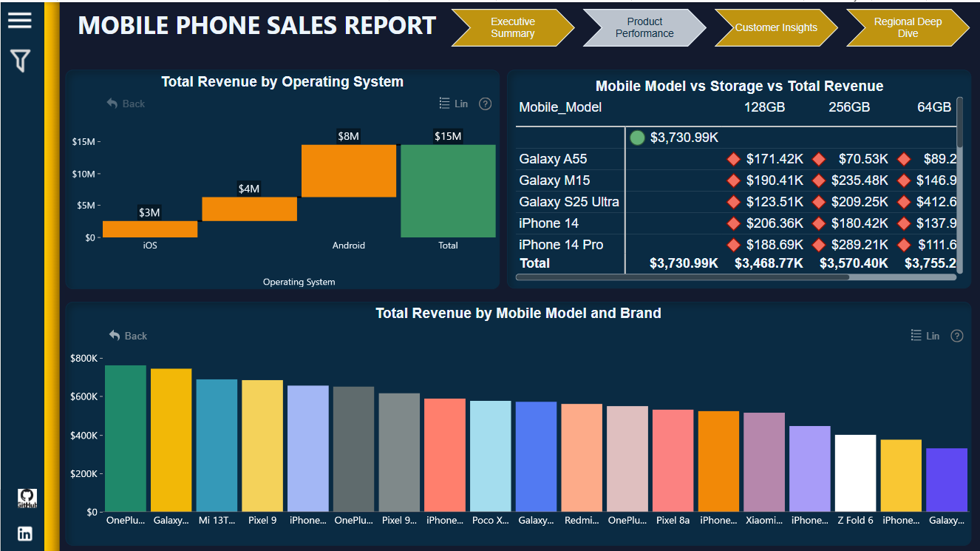The width and height of the screenshot is (980, 551).
Task: Select the Mi 13T... teal bar
Action: tap(217, 445)
